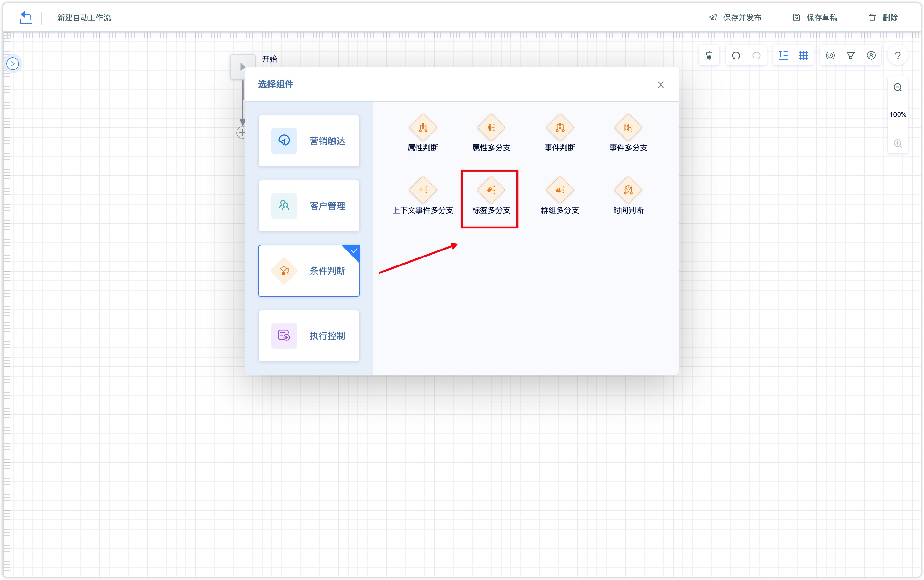
Task: Choose the 事件多分支 component
Action: click(x=628, y=133)
